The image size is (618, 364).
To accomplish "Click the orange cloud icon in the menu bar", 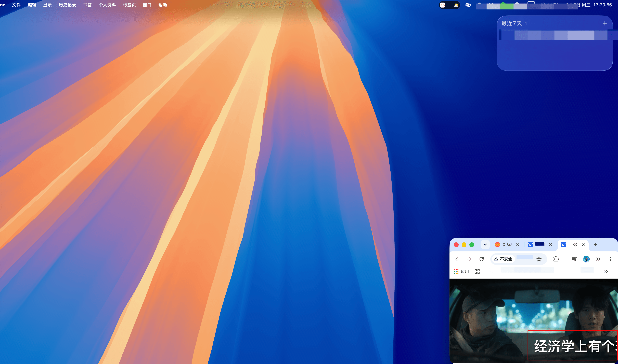I will [x=443, y=5].
